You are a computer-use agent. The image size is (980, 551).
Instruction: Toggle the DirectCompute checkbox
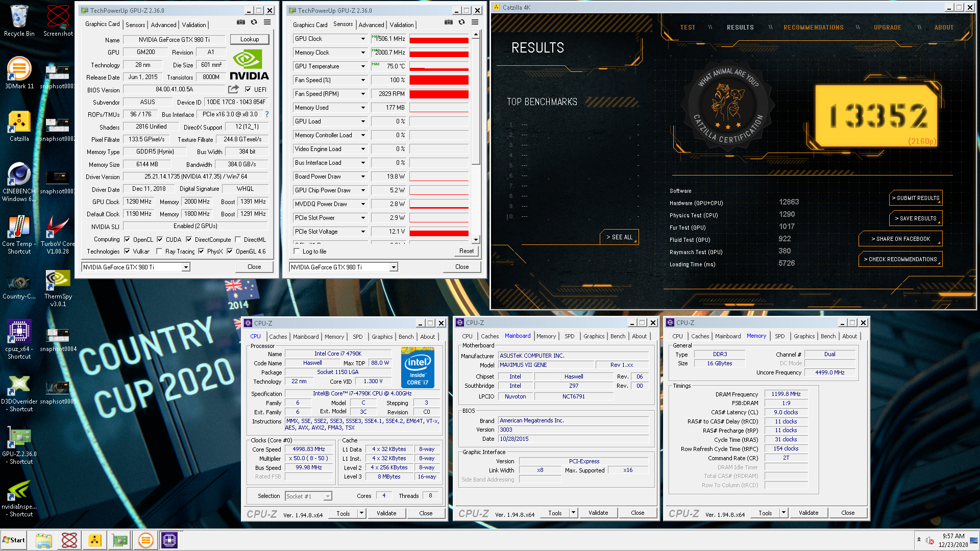(189, 239)
